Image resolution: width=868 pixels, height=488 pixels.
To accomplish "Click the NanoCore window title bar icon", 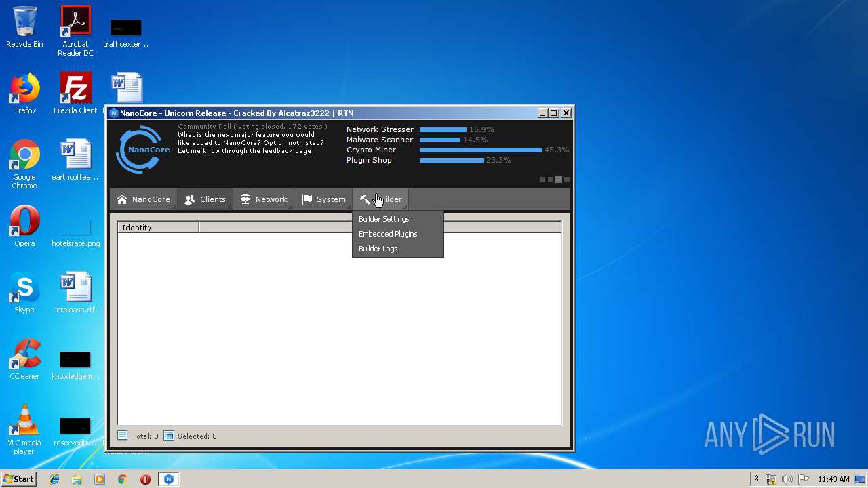I will point(113,113).
